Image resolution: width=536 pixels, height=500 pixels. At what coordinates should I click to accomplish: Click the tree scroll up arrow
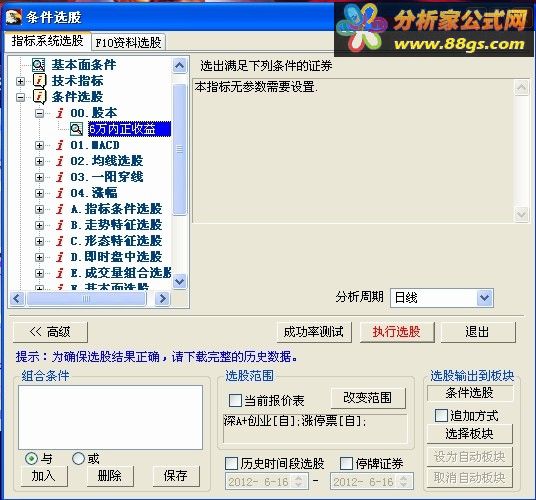(x=180, y=65)
